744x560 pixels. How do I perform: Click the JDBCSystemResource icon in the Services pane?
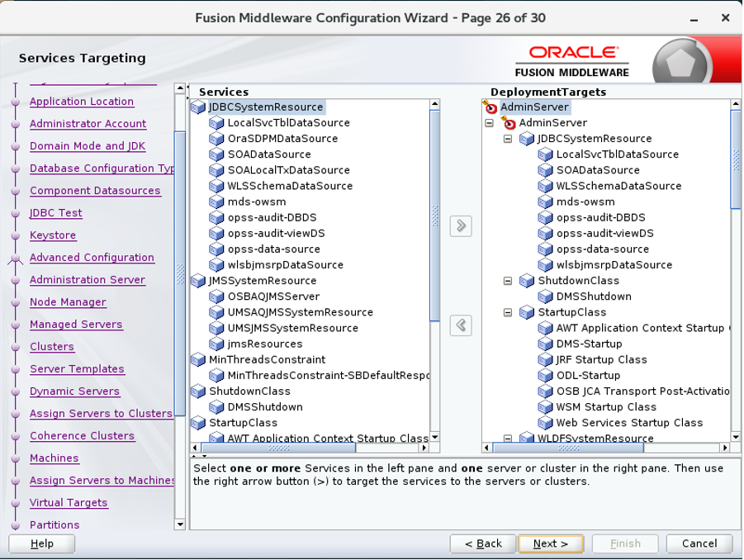pos(198,107)
